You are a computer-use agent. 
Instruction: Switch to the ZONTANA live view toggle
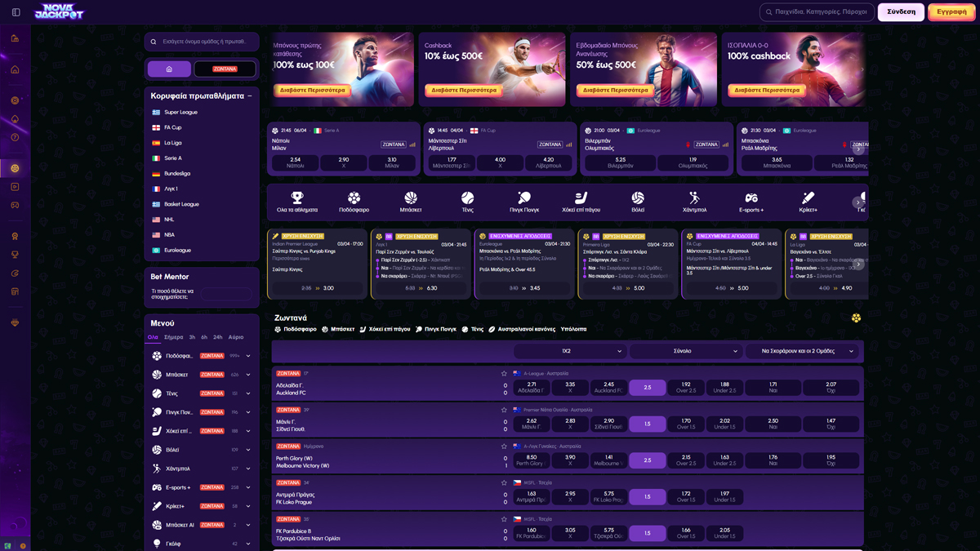[x=226, y=69]
